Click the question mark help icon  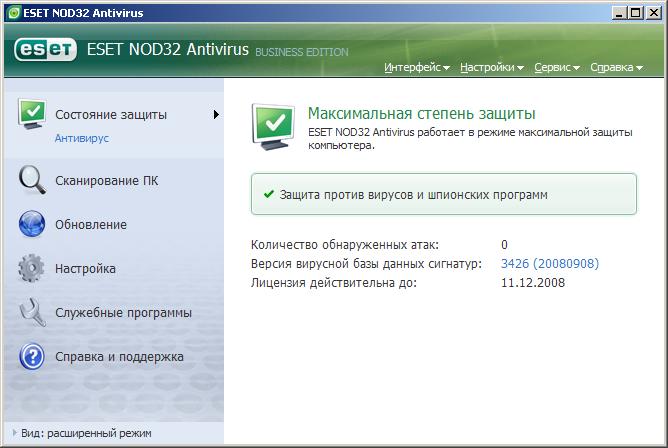[x=32, y=356]
